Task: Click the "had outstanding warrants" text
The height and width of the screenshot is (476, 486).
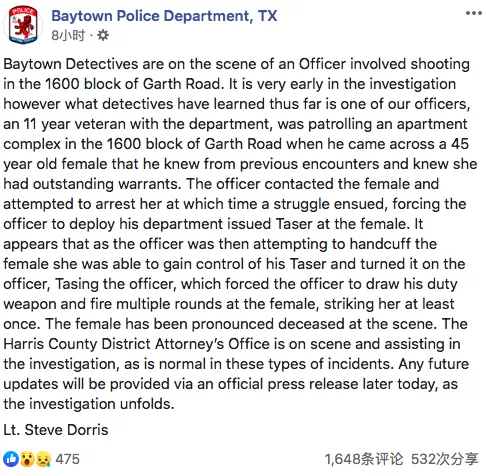Action: (92, 184)
